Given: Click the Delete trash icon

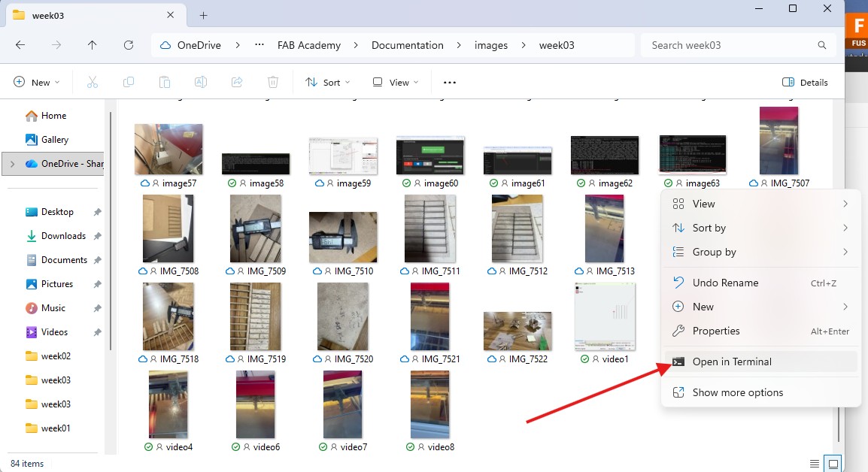Looking at the screenshot, I should (x=273, y=83).
